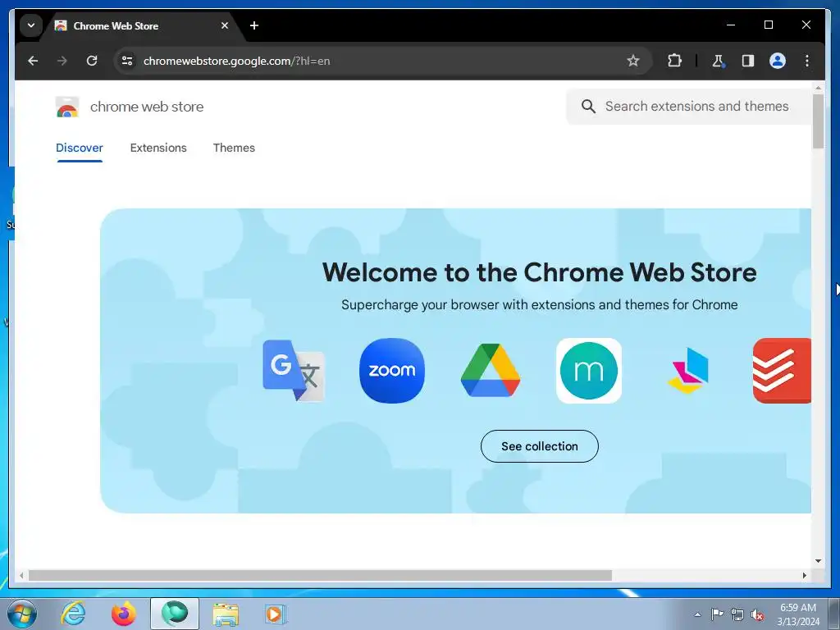Close the Chrome Web Store tab
This screenshot has height=630, width=840.
coord(225,25)
